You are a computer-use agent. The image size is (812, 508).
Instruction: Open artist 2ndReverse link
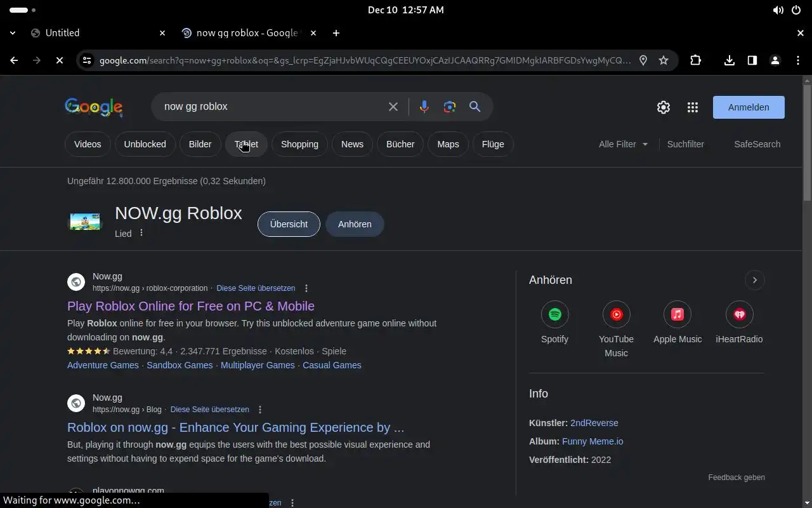coord(594,423)
